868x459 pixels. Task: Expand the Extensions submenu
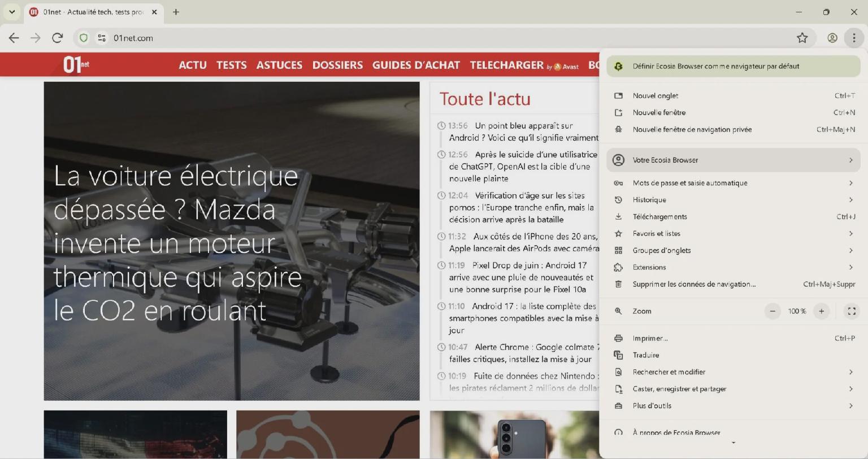click(x=734, y=268)
